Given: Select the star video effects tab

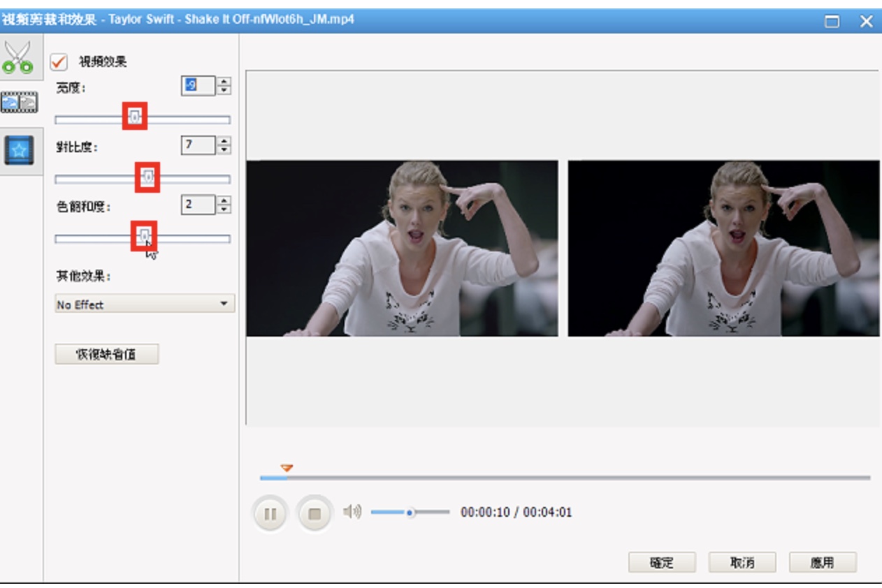Looking at the screenshot, I should pyautogui.click(x=19, y=149).
